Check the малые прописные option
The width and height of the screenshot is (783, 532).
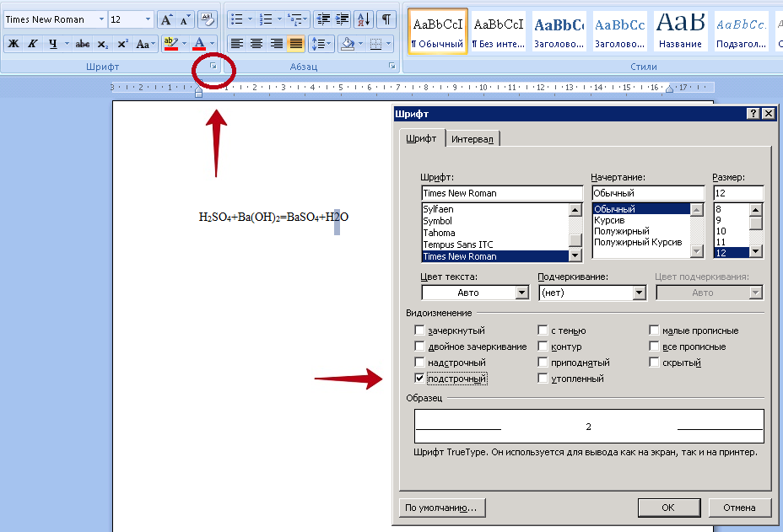[x=654, y=330]
